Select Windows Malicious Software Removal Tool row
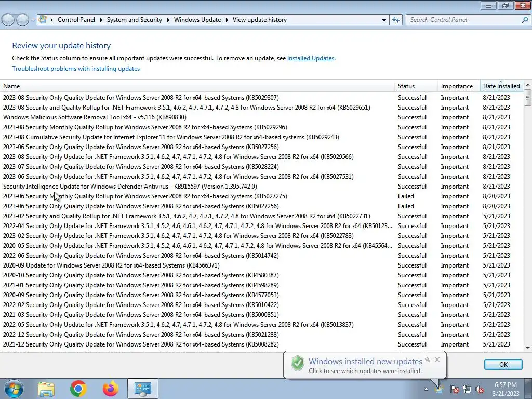This screenshot has width=532, height=399. [261, 117]
